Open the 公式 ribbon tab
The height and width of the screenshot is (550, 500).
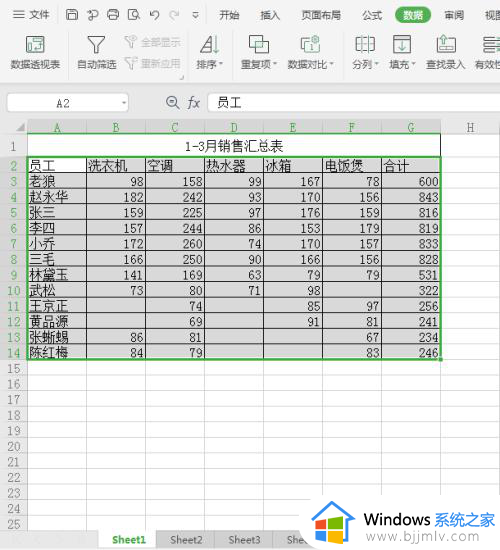click(372, 15)
